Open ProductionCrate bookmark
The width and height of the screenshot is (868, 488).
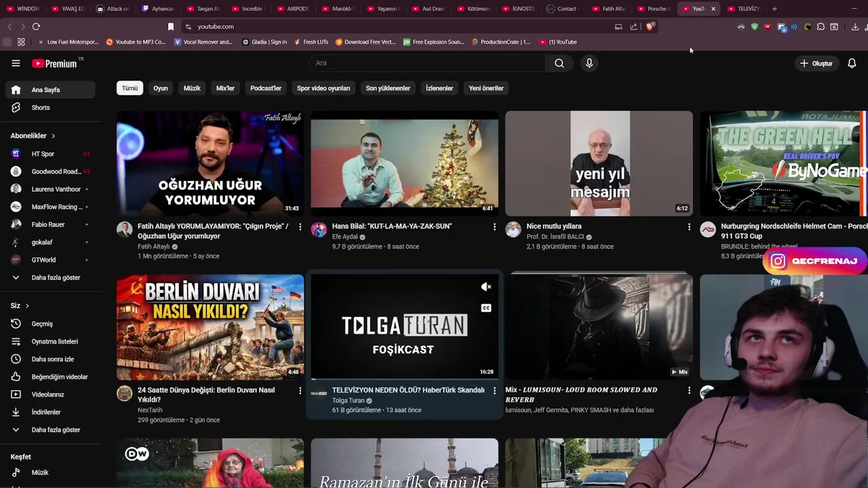click(500, 42)
